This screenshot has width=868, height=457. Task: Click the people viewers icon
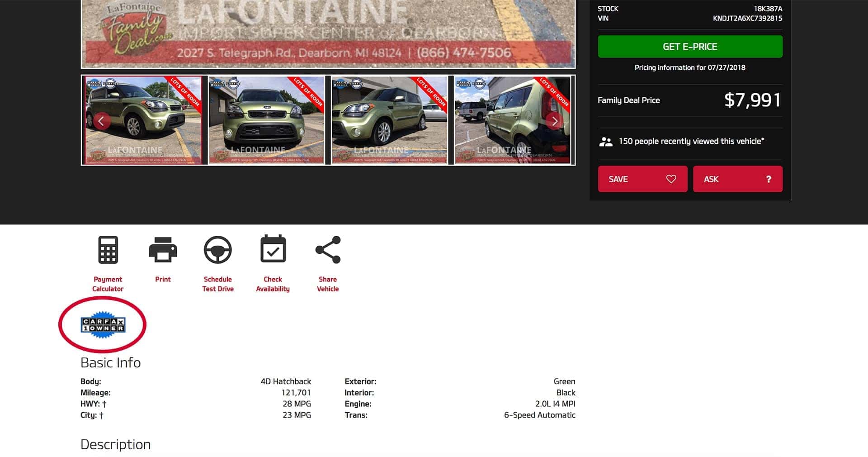(x=606, y=142)
